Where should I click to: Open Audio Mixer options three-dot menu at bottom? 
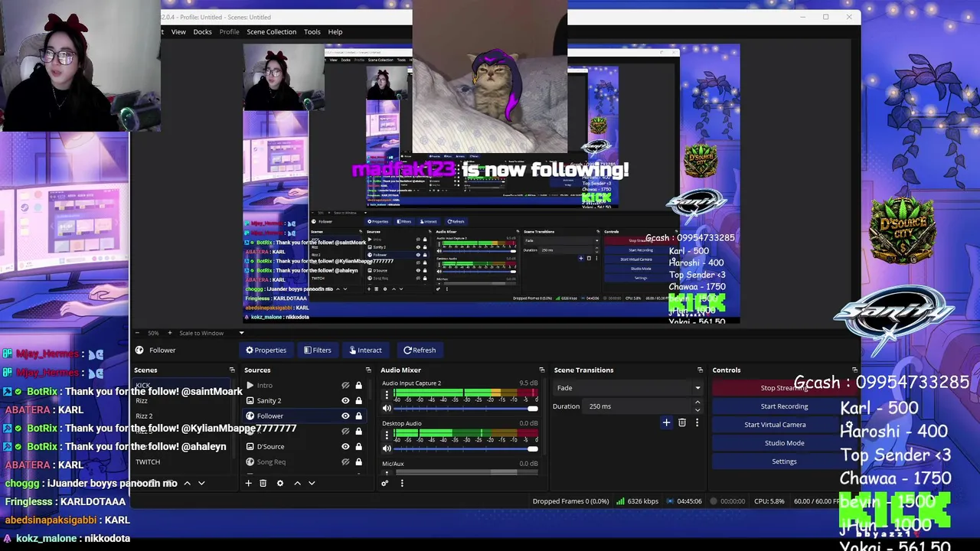tap(401, 483)
